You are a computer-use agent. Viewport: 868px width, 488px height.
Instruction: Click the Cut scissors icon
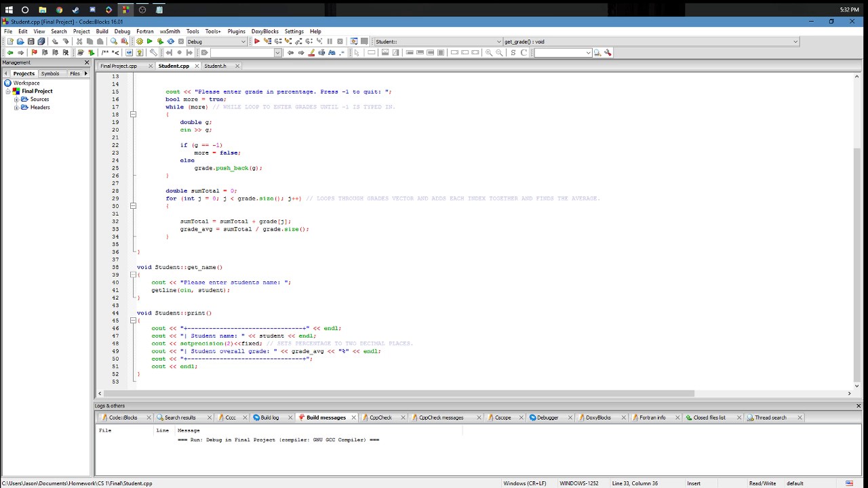[79, 41]
